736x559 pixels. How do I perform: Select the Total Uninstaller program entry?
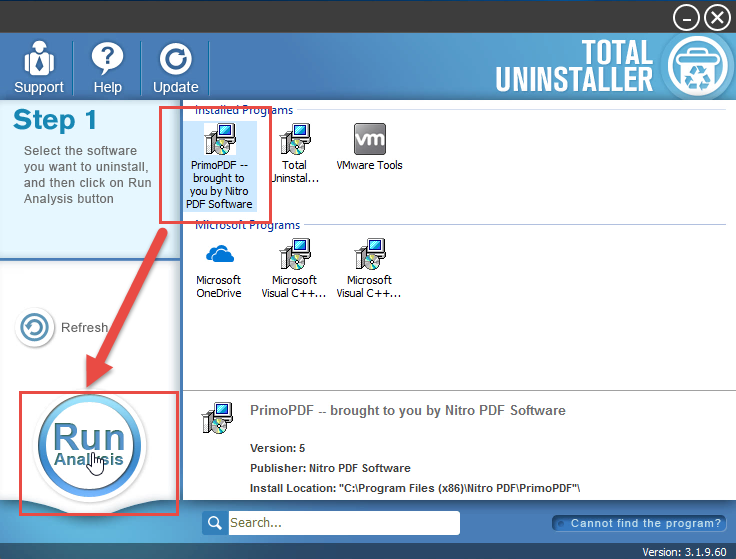[294, 153]
